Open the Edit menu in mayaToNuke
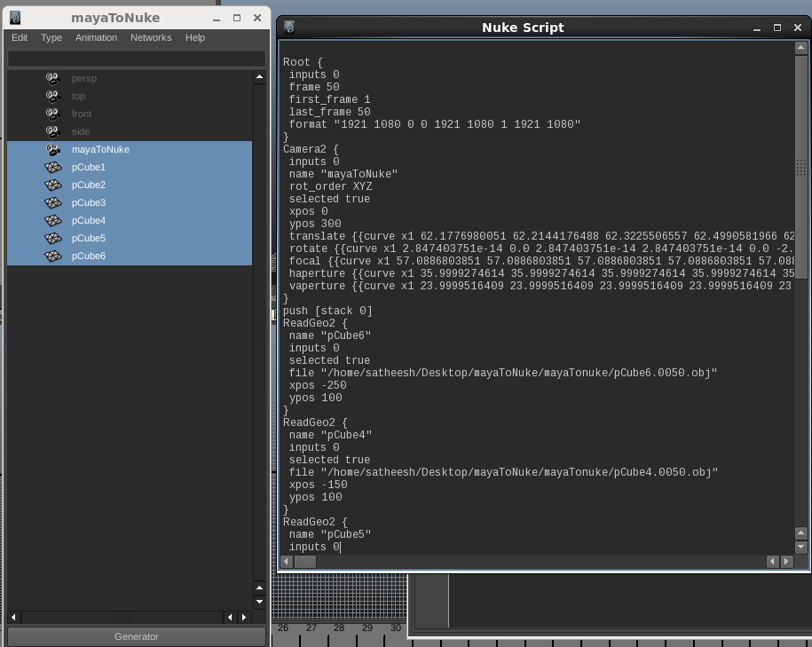Viewport: 812px width, 647px height. coord(20,37)
